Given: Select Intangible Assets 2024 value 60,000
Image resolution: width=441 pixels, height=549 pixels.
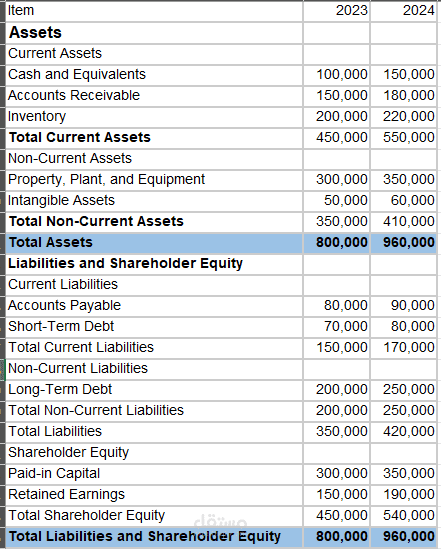Looking at the screenshot, I should (x=404, y=201).
